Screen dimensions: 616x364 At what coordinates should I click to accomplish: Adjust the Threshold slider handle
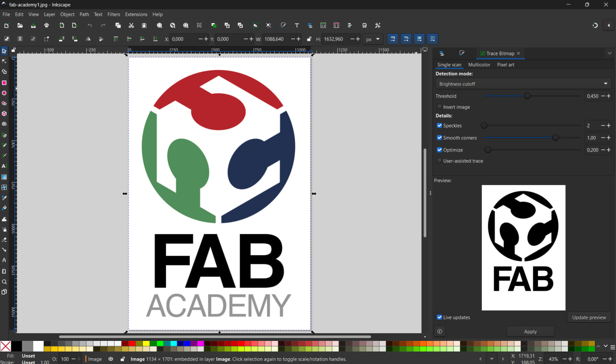(x=527, y=96)
